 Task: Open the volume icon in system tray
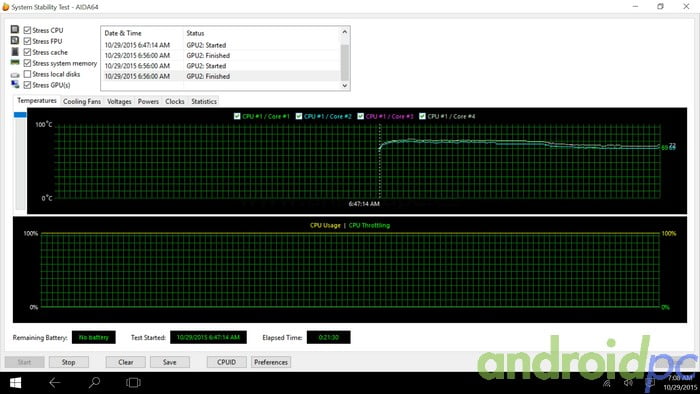[628, 383]
